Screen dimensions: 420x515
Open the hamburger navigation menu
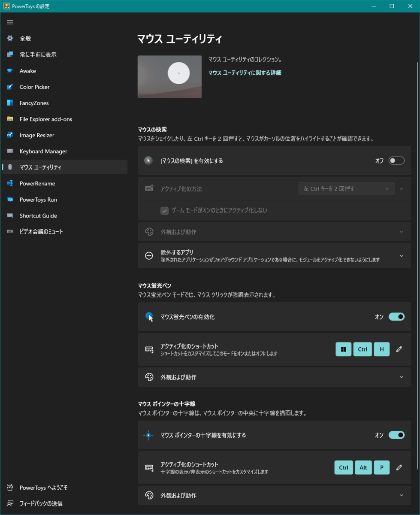click(x=10, y=22)
